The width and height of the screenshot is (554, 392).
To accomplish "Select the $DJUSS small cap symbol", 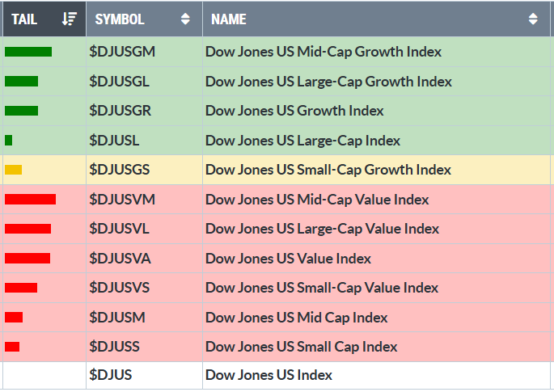I will [x=114, y=347].
